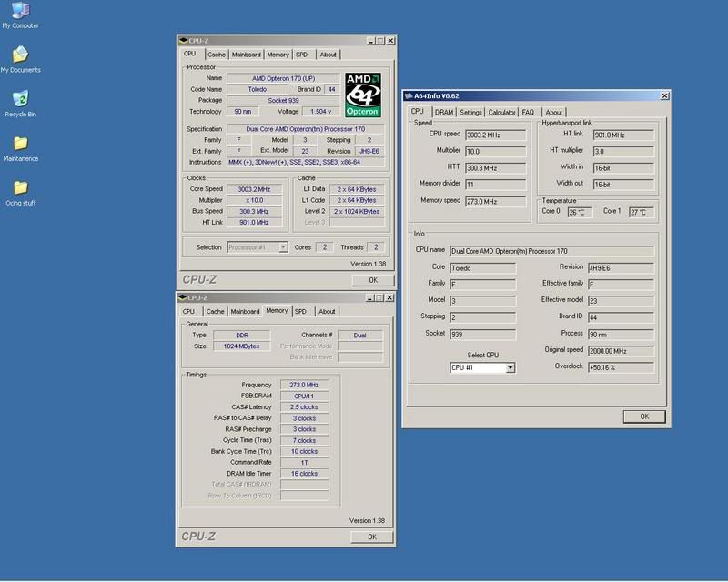728x582 pixels.
Task: Open SPD tab in bottom CPU-Z window
Action: 301,311
